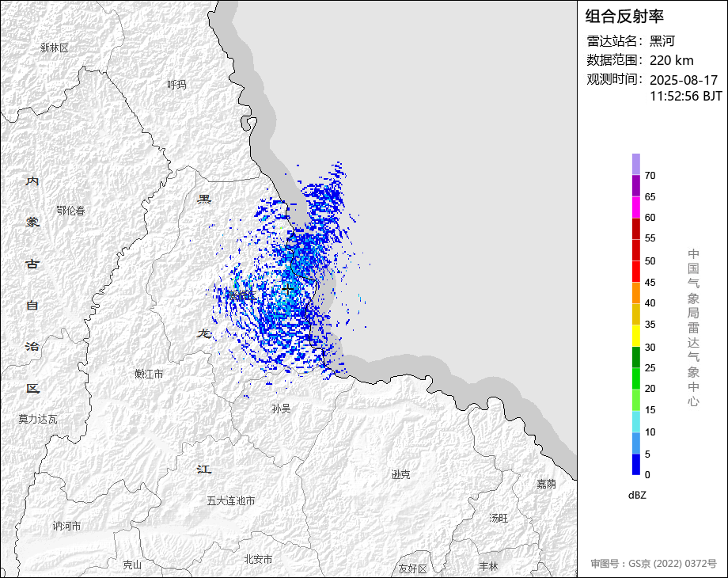Click the dBZ unit label
The image size is (728, 578).
pos(637,495)
